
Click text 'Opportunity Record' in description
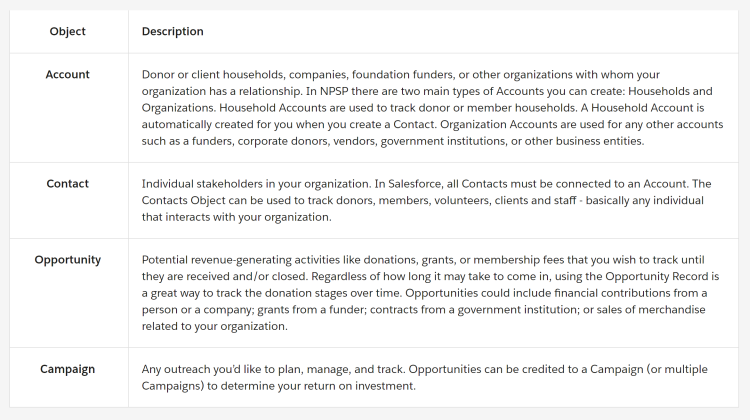point(656,276)
